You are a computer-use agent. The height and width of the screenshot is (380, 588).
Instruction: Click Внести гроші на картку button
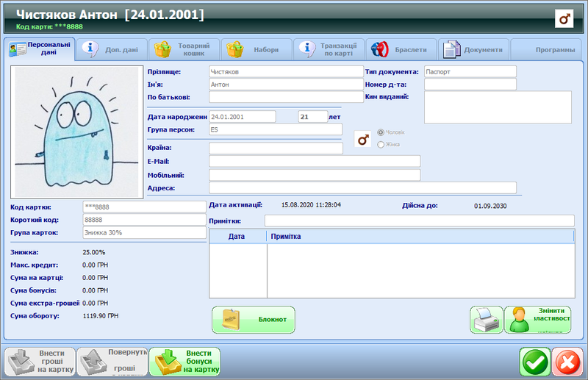[x=39, y=362]
